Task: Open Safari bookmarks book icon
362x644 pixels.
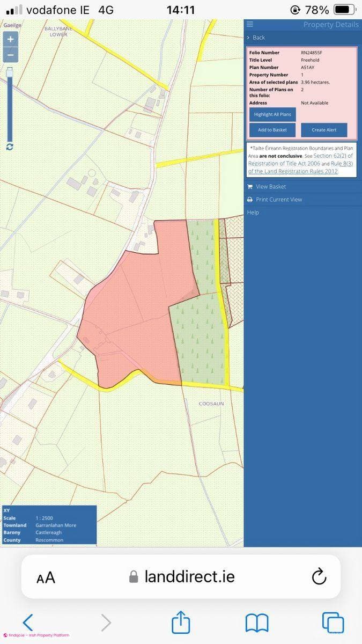Action: 257,623
